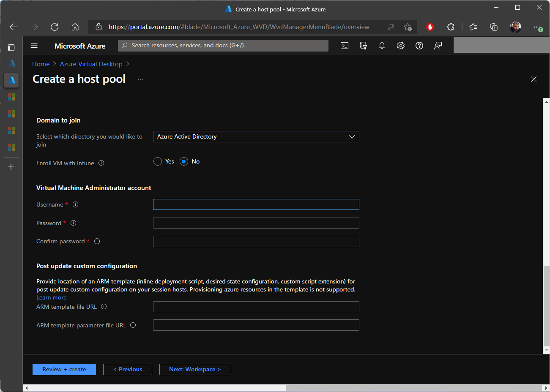This screenshot has width=550, height=392.
Task: Show info for ARM template file URL
Action: tap(104, 307)
